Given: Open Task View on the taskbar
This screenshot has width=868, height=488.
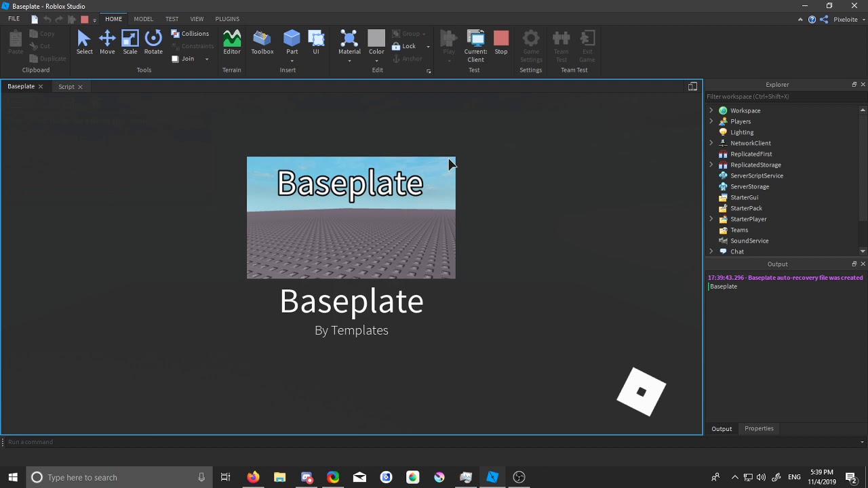Looking at the screenshot, I should [226, 477].
